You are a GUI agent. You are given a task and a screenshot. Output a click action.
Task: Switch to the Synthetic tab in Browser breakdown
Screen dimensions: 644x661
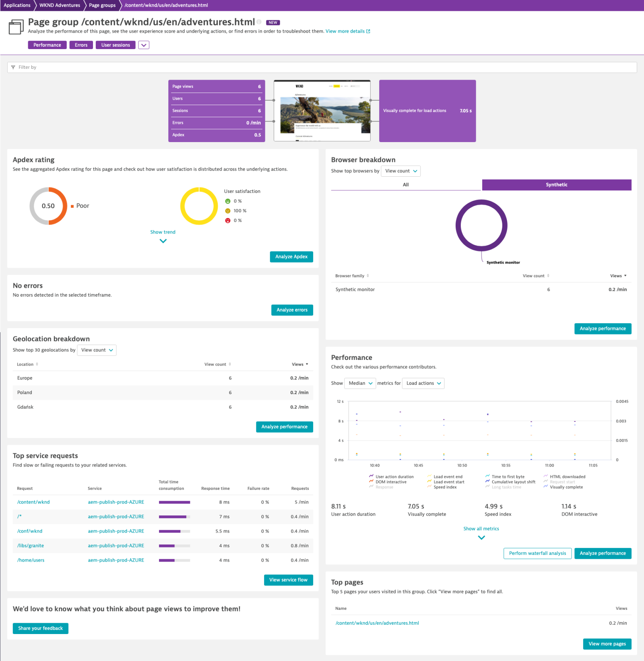(x=556, y=185)
